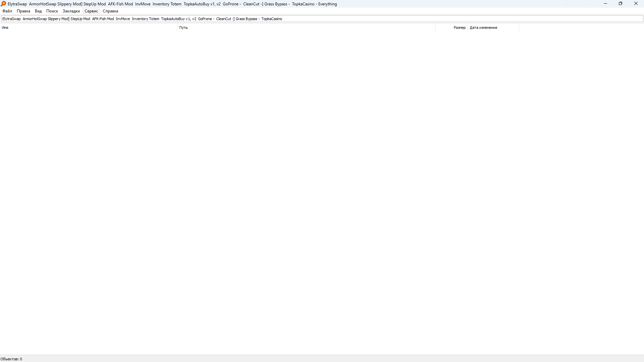Open the Закладки menu
The image size is (644, 362).
[x=71, y=11]
